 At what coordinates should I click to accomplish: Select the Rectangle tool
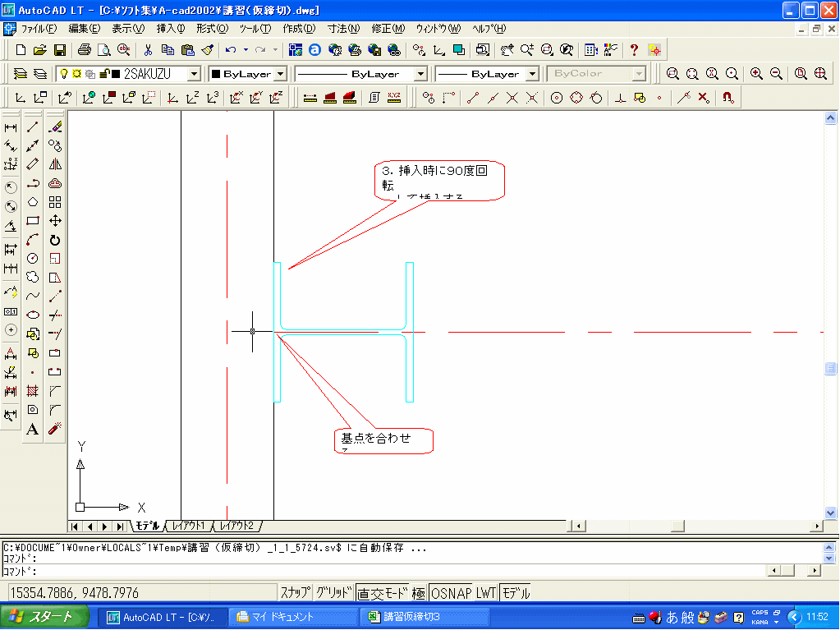[33, 221]
